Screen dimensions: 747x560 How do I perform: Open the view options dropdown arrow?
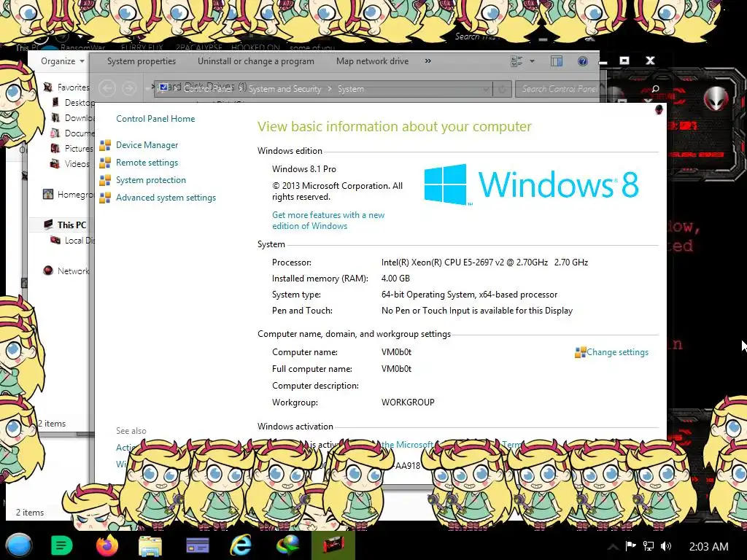click(x=532, y=61)
